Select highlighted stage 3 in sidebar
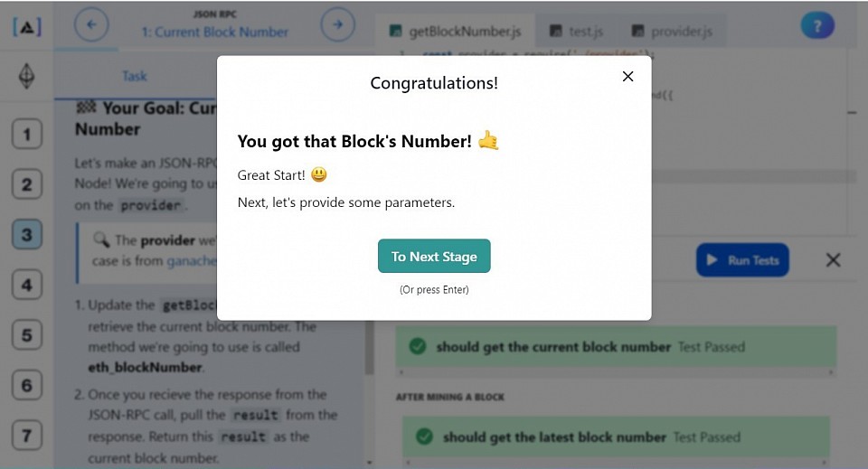The image size is (868, 469). (x=26, y=235)
